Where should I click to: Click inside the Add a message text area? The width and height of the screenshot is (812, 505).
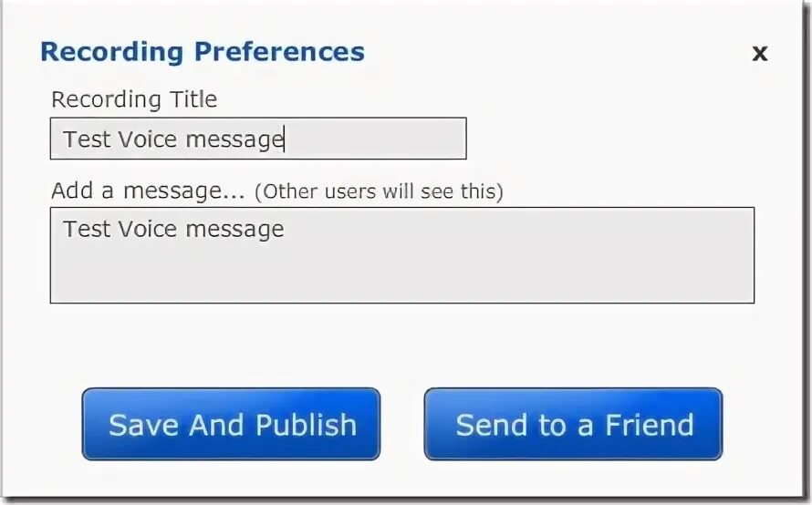pos(402,255)
